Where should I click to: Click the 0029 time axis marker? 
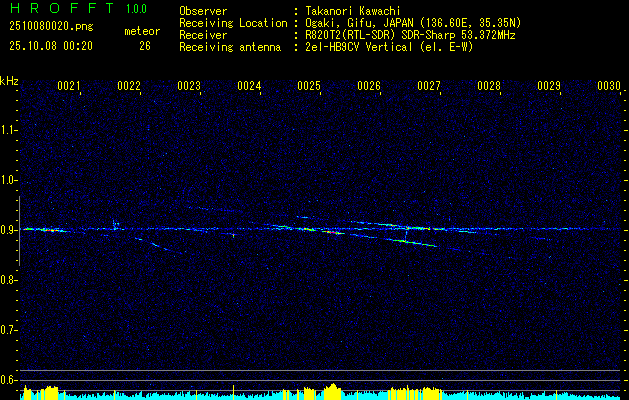pyautogui.click(x=549, y=85)
